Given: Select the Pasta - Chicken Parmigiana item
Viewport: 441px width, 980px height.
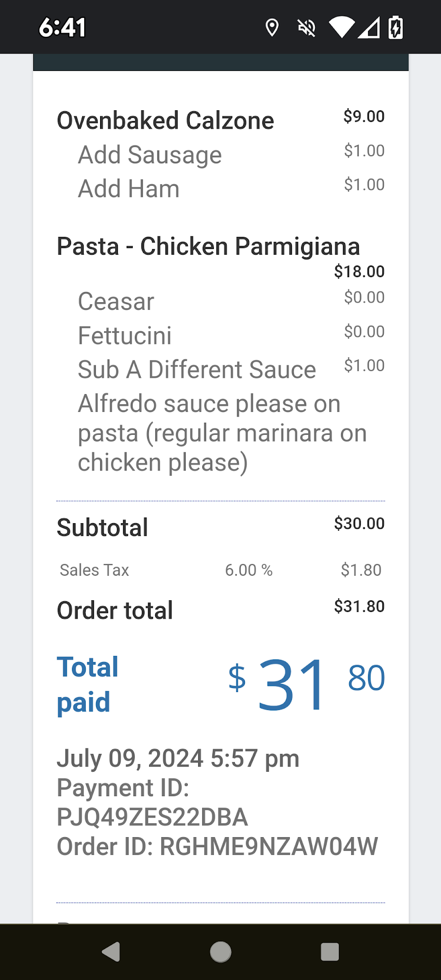Looking at the screenshot, I should click(208, 247).
